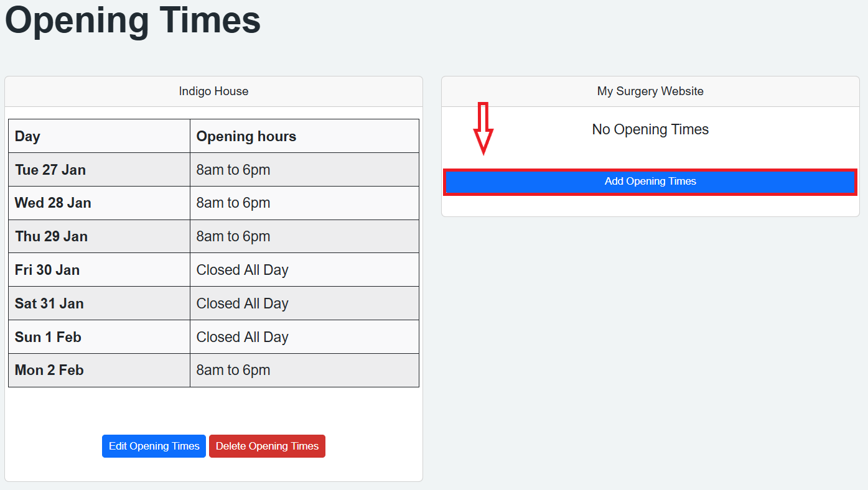868x490 pixels.
Task: Click the Opening Times page heading
Action: click(133, 20)
